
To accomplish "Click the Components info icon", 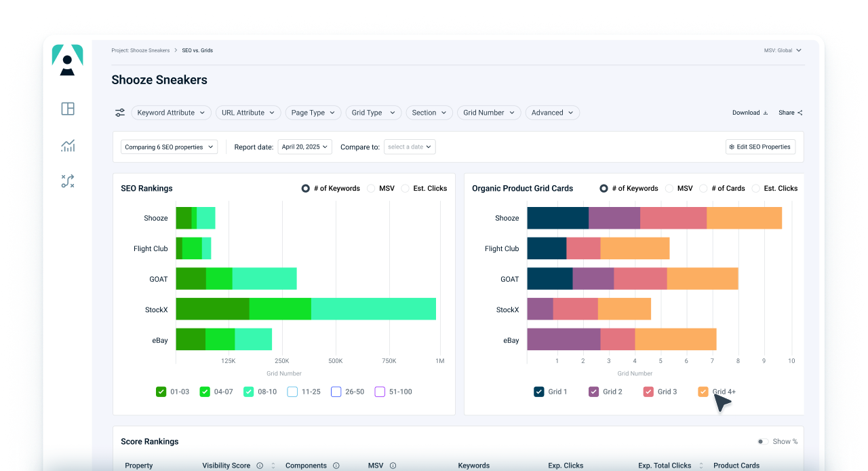I will point(336,466).
